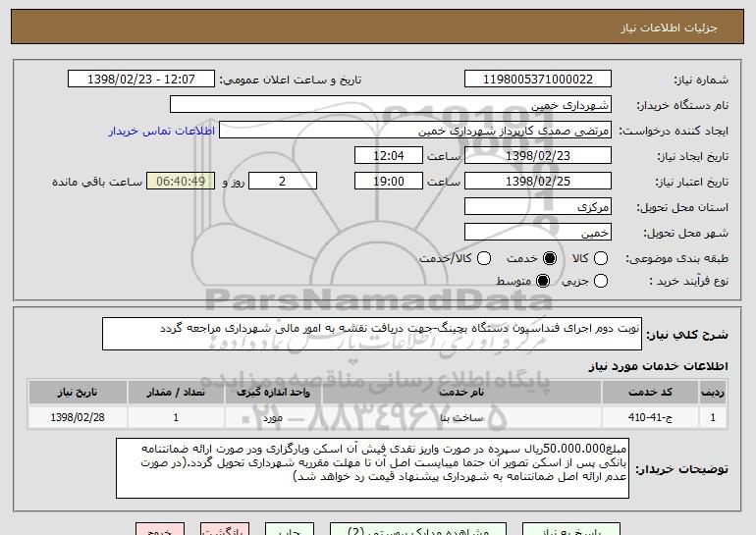
Task: Click the نوع فرآیند خرید label
Action: coord(688,281)
